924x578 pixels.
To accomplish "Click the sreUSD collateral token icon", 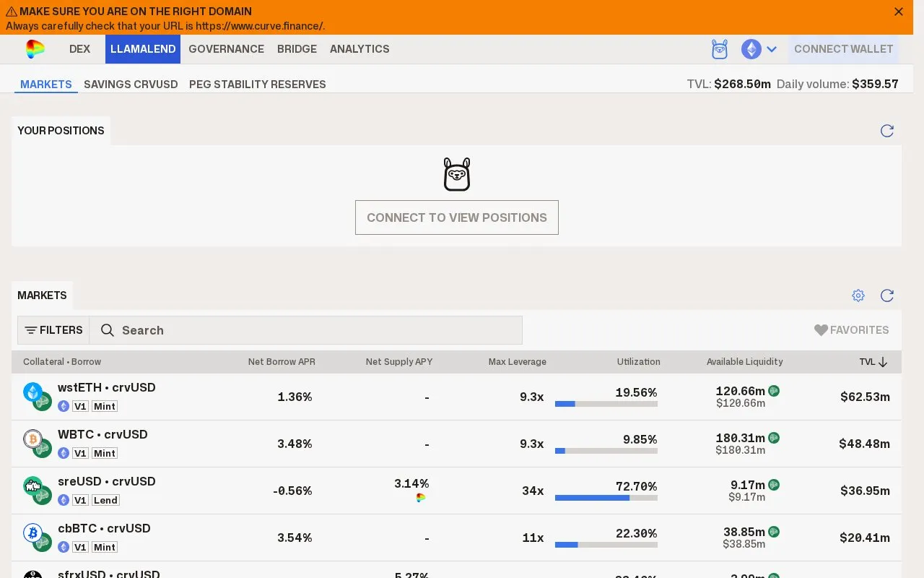I will tap(32, 486).
